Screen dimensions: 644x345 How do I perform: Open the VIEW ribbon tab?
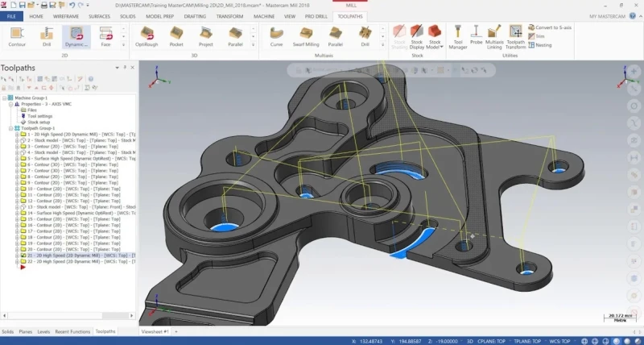click(290, 16)
